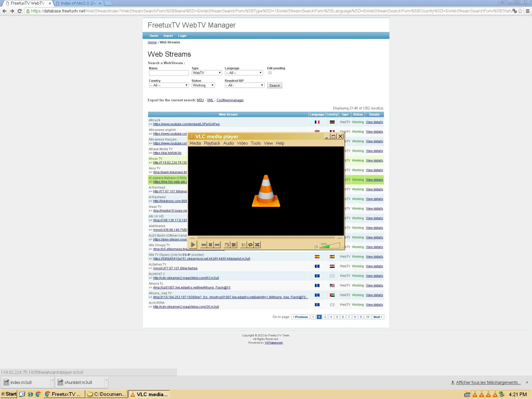
Task: Tick the Edit pending checkbox
Action: click(x=270, y=73)
